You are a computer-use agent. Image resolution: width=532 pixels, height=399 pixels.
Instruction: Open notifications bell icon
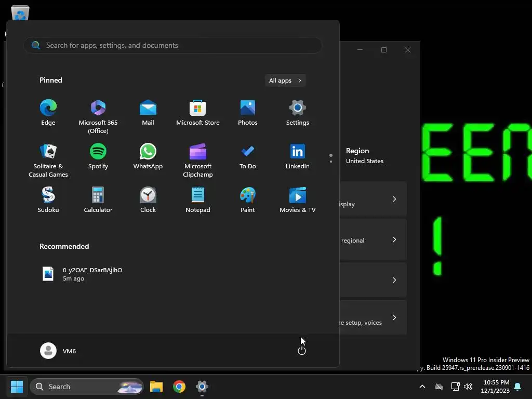(x=518, y=387)
